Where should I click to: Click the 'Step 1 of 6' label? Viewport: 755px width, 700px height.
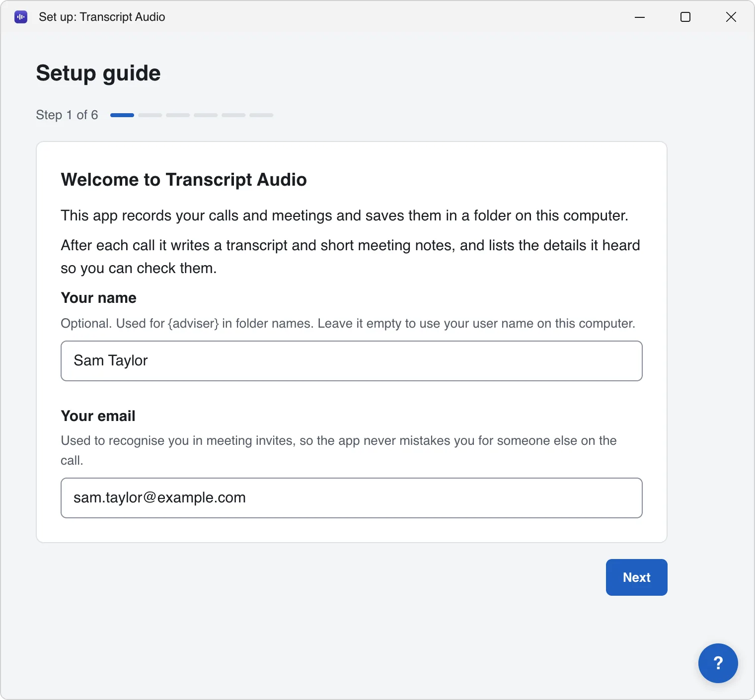click(67, 115)
